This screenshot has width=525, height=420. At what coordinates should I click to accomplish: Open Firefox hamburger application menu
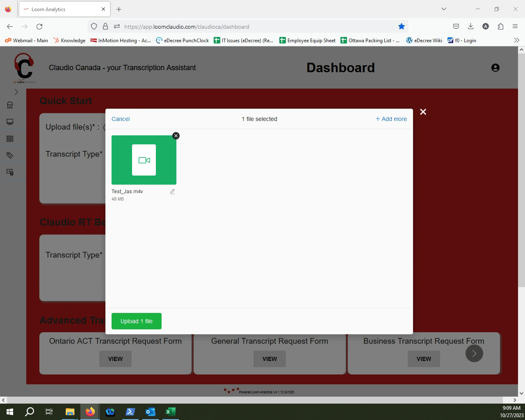pyautogui.click(x=515, y=26)
